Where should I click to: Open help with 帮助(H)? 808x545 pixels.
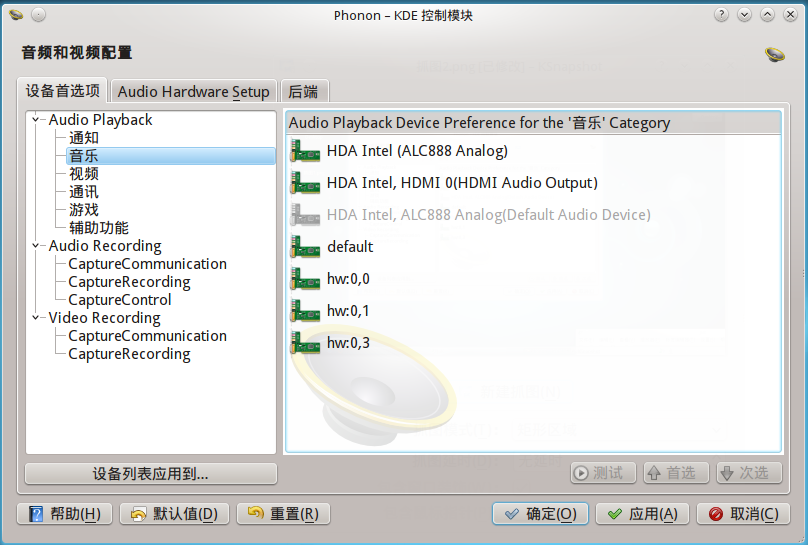[x=64, y=514]
